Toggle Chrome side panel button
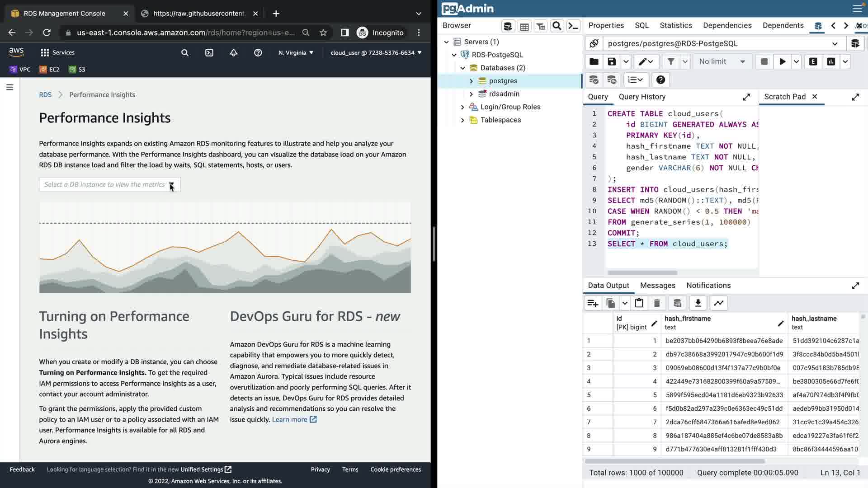 (344, 33)
